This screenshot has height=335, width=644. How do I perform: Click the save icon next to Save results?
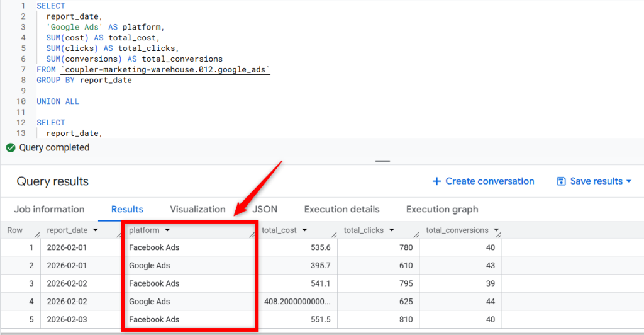[x=561, y=181]
